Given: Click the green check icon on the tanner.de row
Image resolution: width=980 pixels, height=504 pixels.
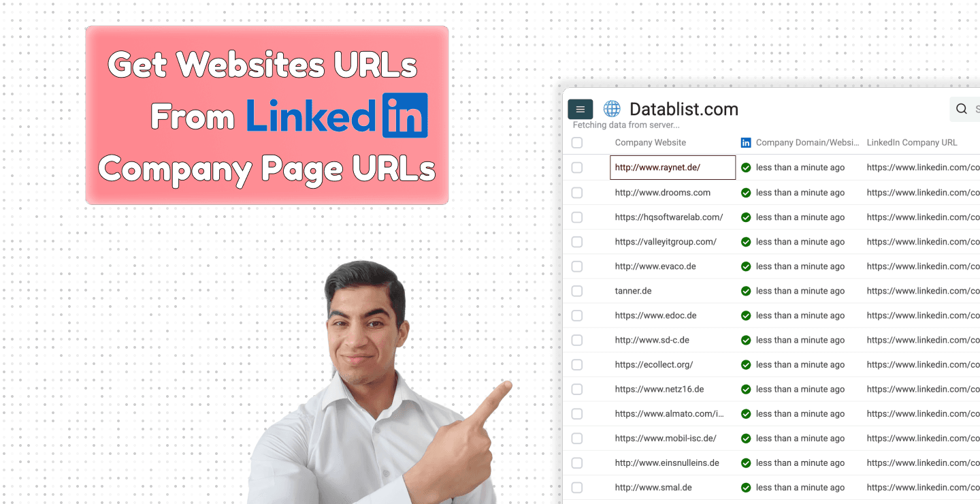Looking at the screenshot, I should [x=745, y=291].
